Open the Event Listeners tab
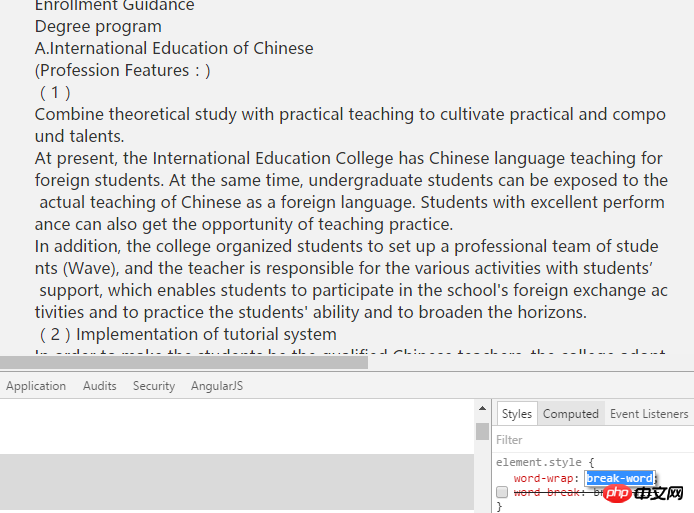 click(x=649, y=414)
